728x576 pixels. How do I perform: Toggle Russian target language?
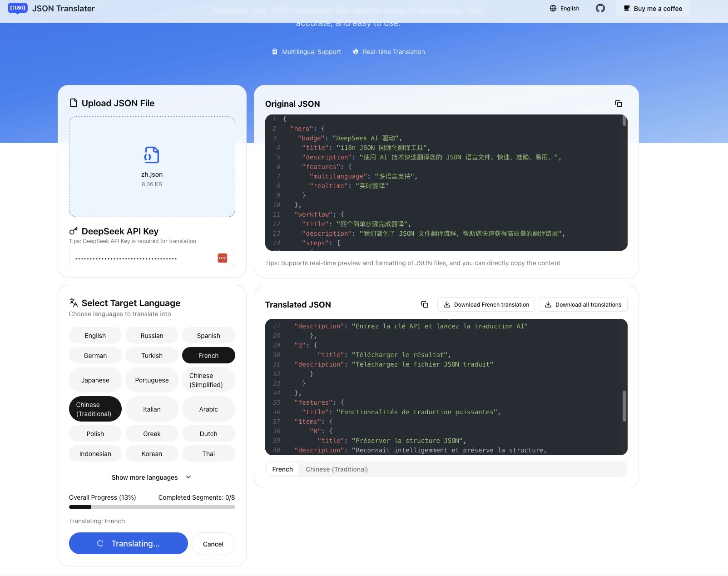(x=152, y=335)
